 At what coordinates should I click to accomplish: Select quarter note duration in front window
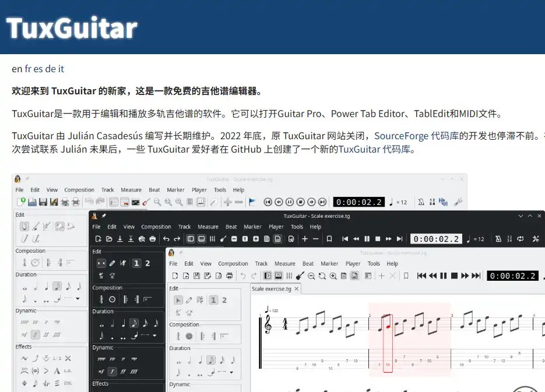coord(200,361)
